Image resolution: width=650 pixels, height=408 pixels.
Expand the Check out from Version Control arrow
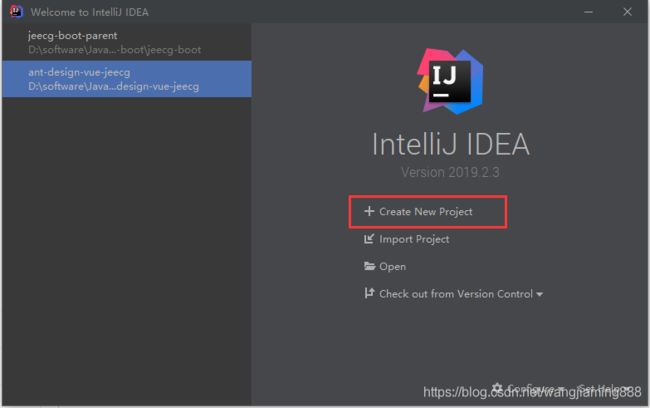click(x=539, y=294)
